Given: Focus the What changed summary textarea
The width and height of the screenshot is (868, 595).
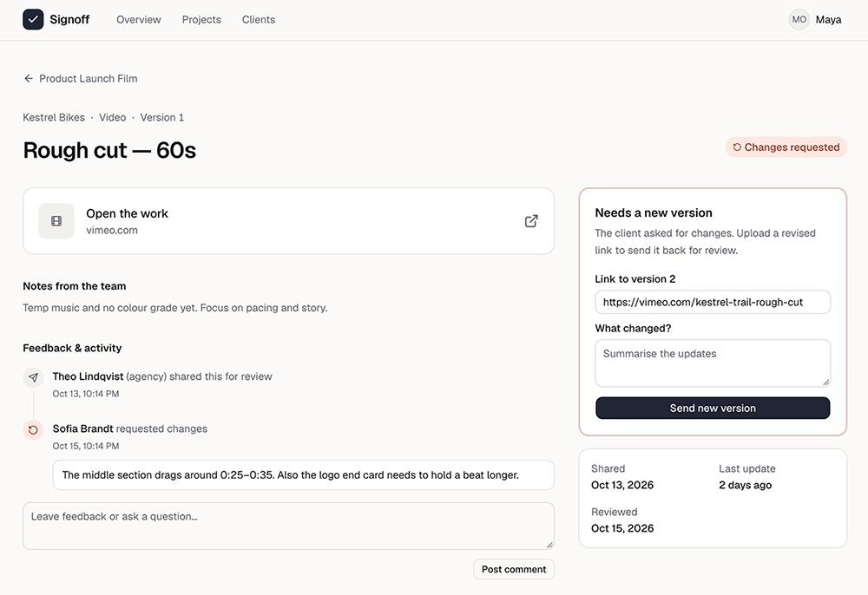Looking at the screenshot, I should pyautogui.click(x=713, y=363).
